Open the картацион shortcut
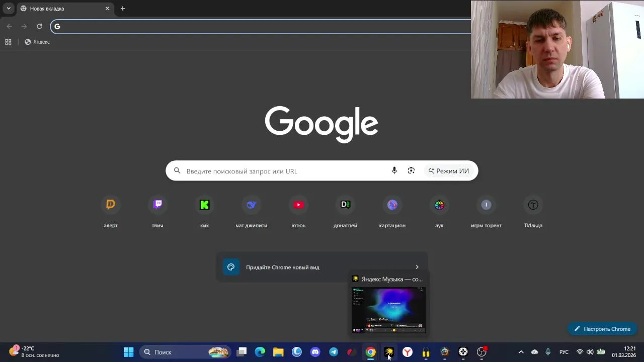This screenshot has height=362, width=644. point(392,212)
